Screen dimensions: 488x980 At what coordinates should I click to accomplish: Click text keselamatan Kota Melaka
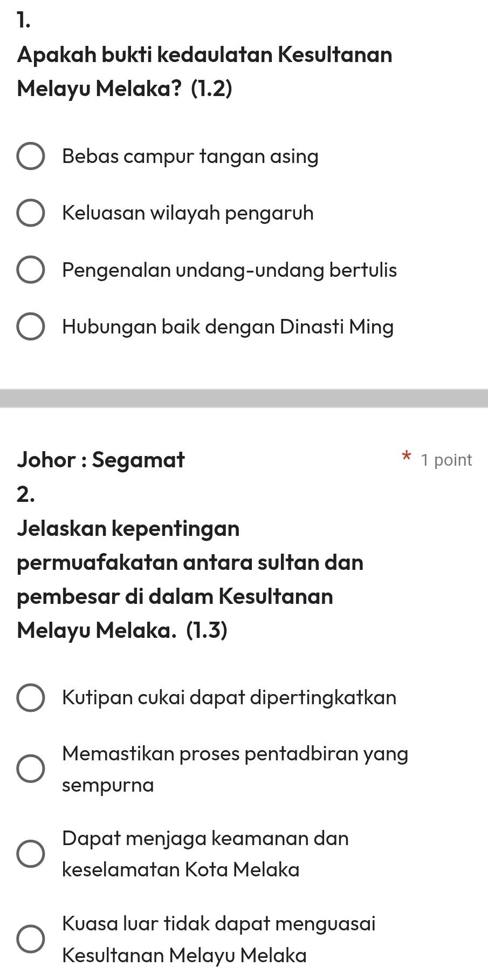tap(181, 869)
